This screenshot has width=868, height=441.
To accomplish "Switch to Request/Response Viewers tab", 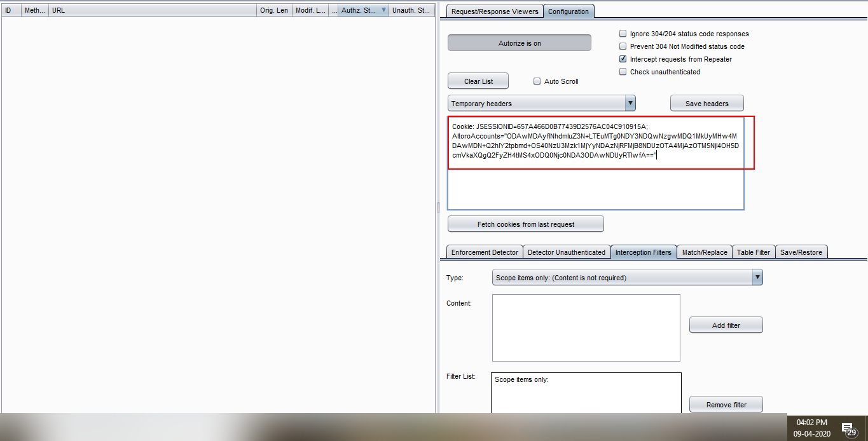I will tap(495, 11).
